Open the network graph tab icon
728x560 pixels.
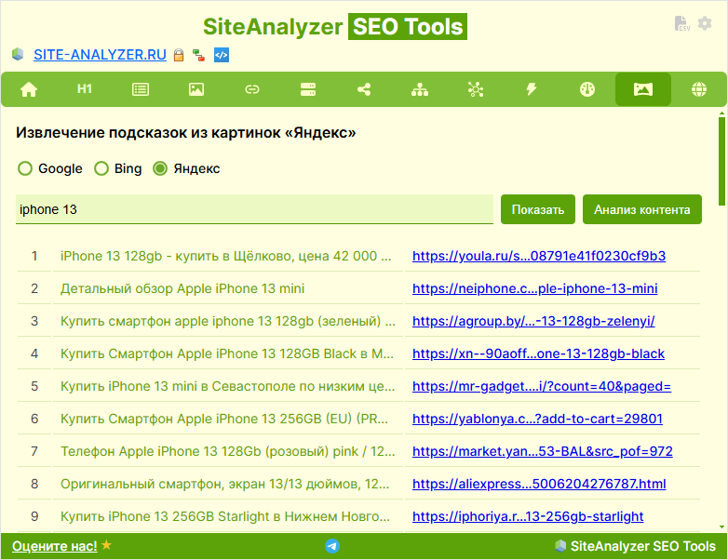476,89
